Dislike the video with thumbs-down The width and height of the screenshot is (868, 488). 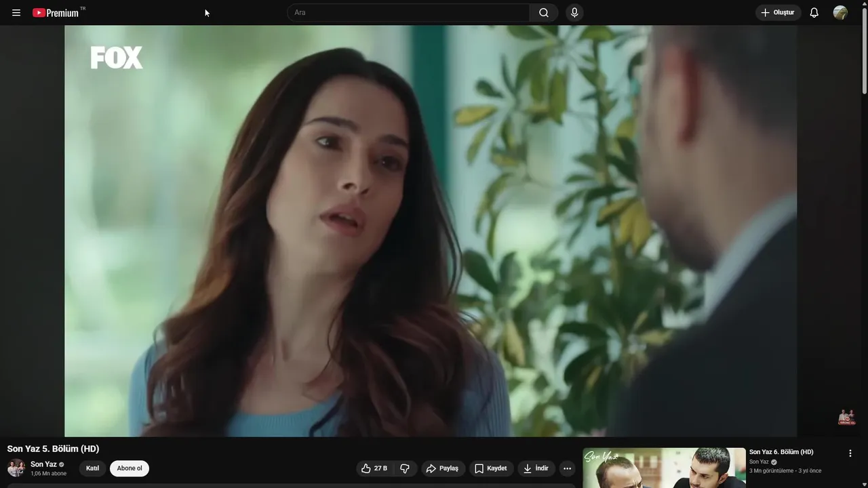coord(405,468)
